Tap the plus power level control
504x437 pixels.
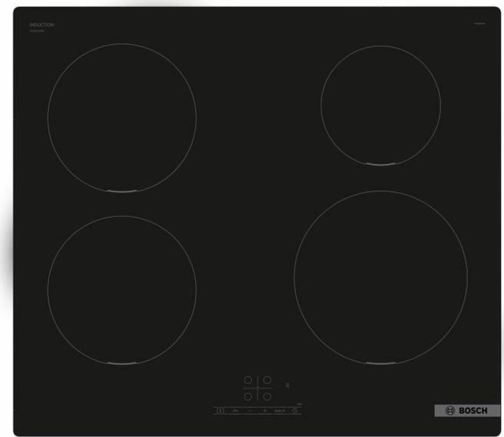pos(265,410)
